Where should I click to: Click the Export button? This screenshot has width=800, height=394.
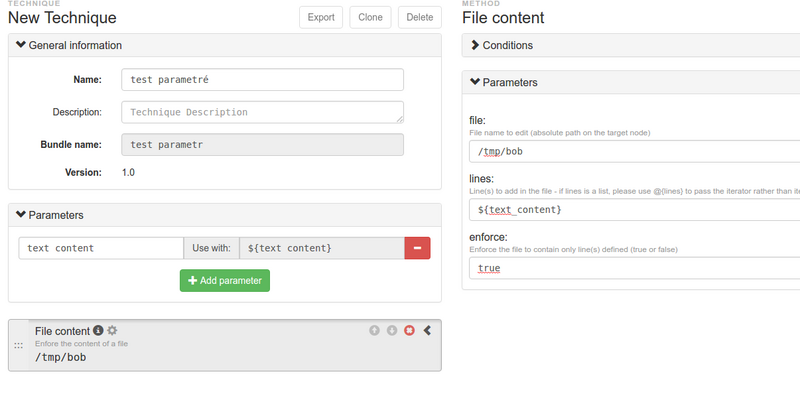[x=321, y=17]
